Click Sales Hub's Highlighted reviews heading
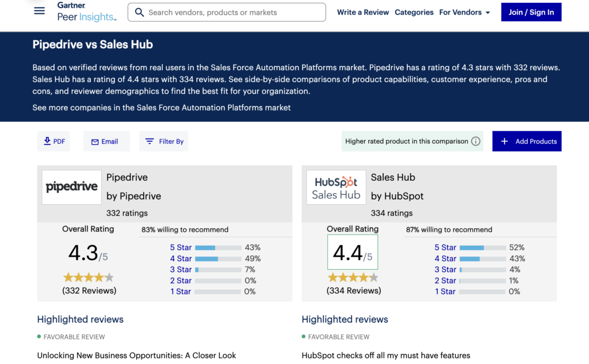The width and height of the screenshot is (589, 364). [x=345, y=319]
